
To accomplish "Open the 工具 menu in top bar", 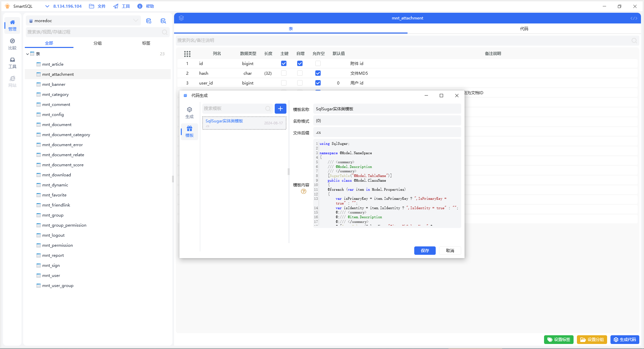I will (122, 6).
